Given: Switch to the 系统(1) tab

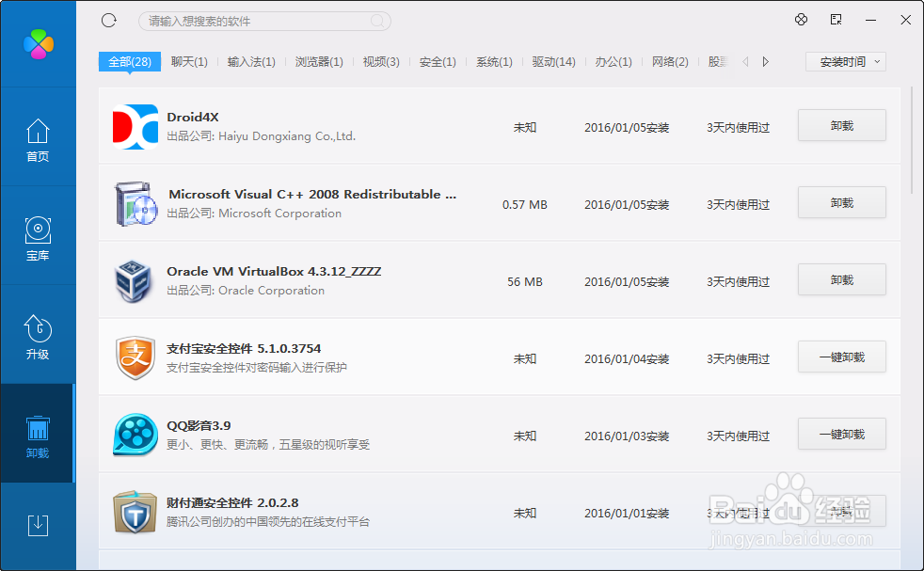Looking at the screenshot, I should click(x=494, y=62).
